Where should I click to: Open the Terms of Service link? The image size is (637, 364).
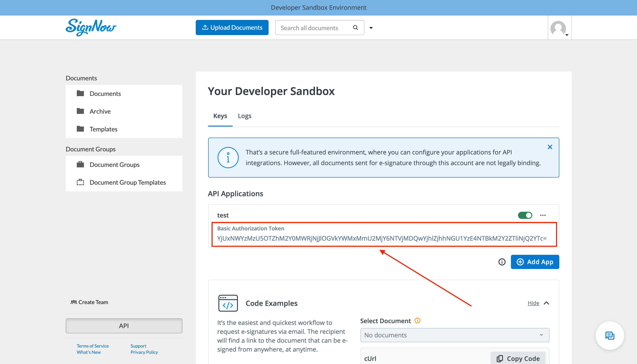93,346
